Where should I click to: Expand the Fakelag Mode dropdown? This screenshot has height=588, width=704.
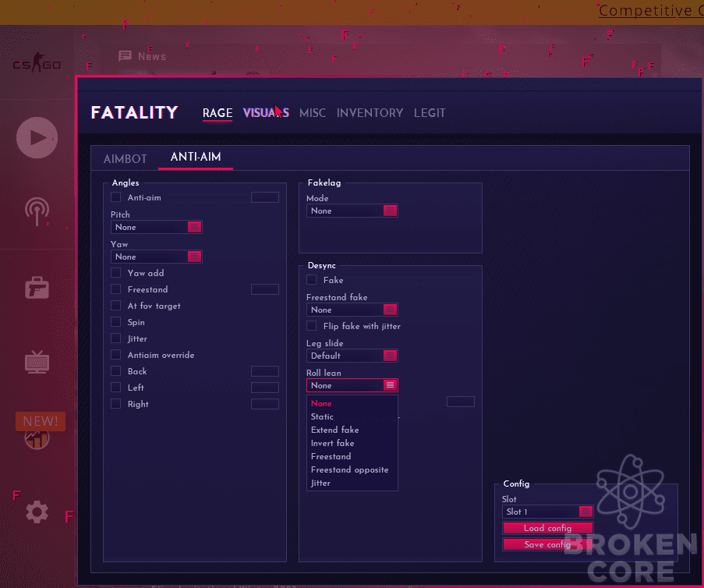[352, 211]
